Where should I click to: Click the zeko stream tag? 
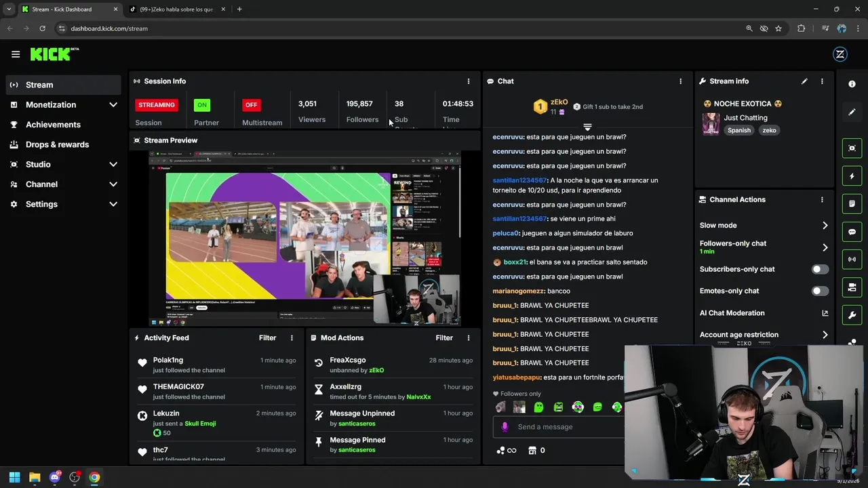coord(769,130)
